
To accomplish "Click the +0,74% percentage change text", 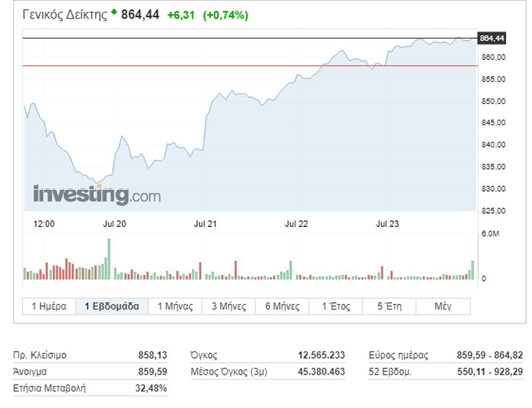I will (x=225, y=15).
